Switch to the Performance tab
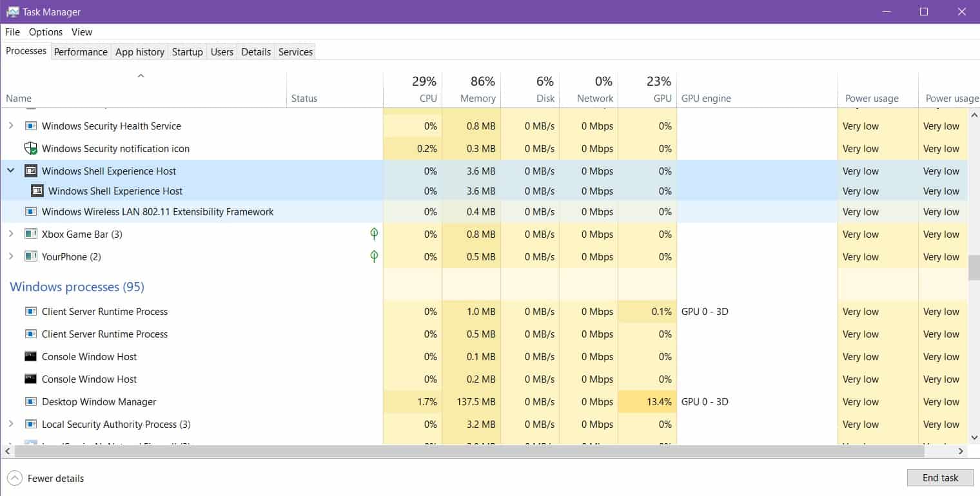Screen dimensions: 980x496 [81, 52]
